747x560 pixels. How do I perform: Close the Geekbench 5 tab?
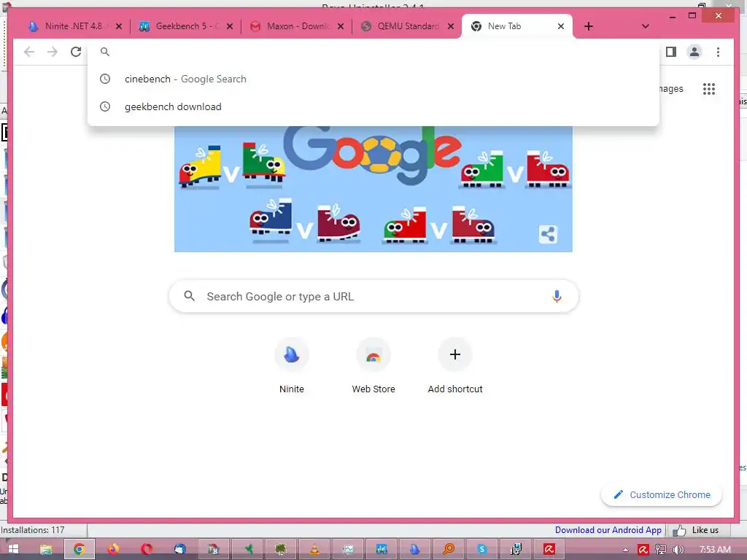tap(230, 26)
